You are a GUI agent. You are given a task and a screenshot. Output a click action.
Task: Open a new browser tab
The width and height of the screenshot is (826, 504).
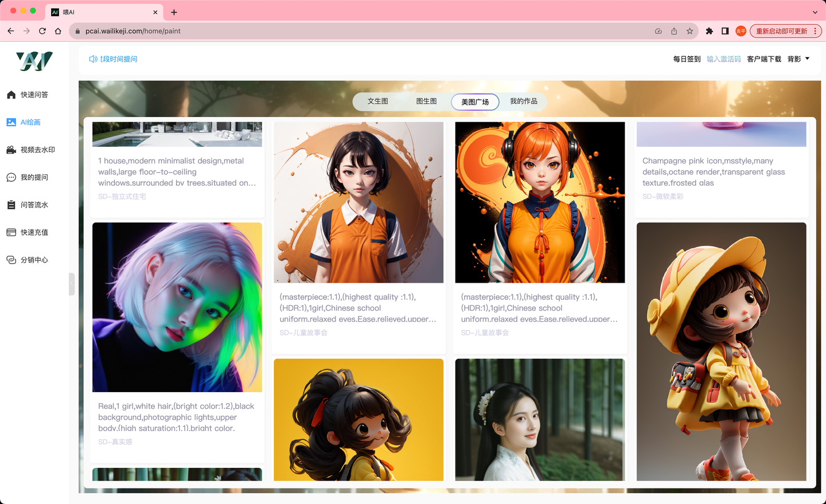[x=174, y=12]
